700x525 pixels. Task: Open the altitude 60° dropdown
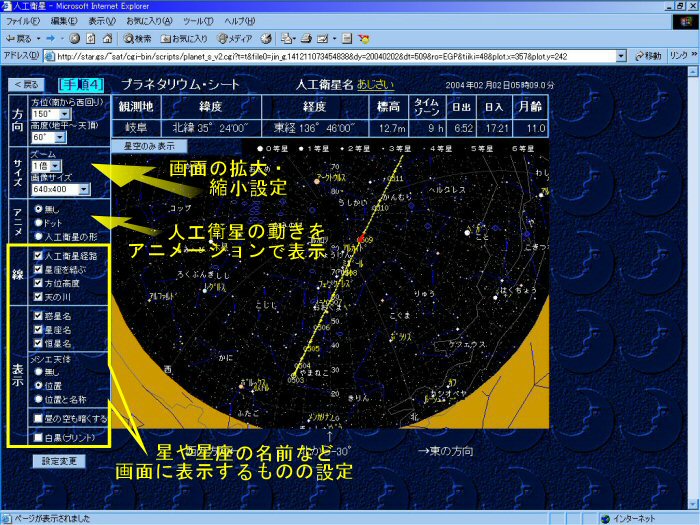60,138
